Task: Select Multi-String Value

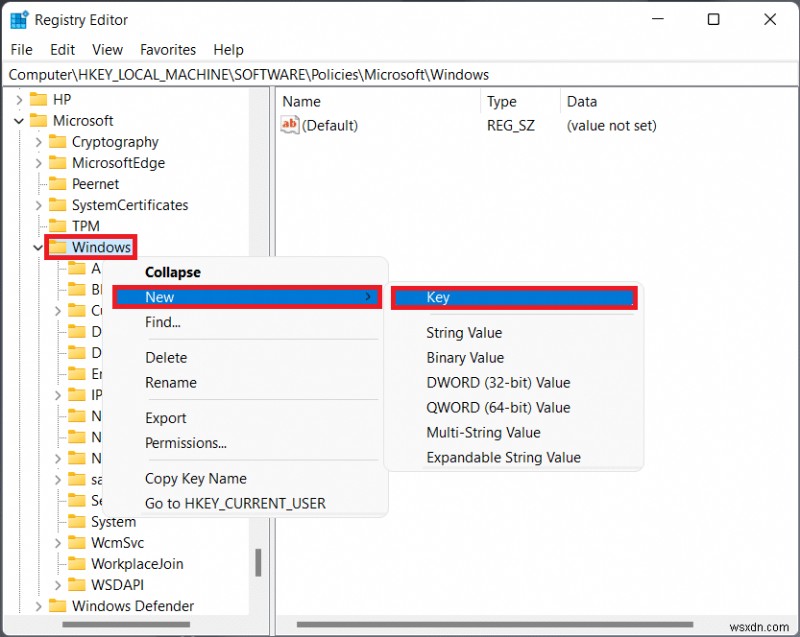Action: (514, 432)
